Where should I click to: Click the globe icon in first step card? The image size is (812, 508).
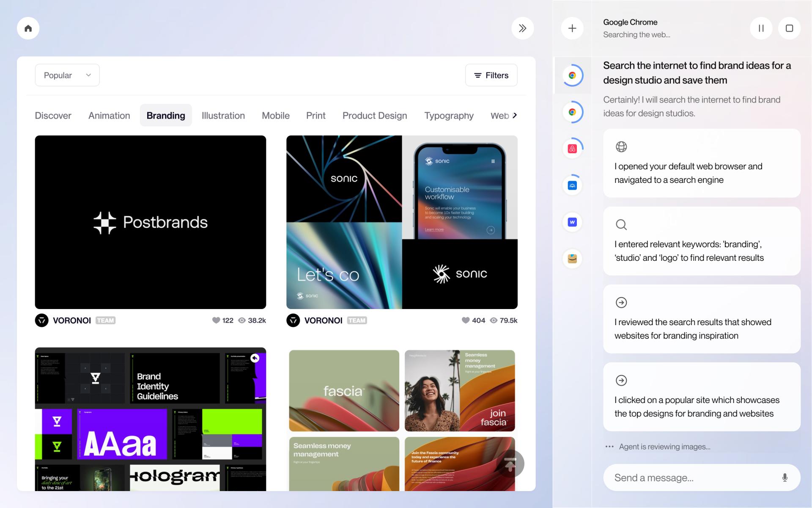coord(621,147)
